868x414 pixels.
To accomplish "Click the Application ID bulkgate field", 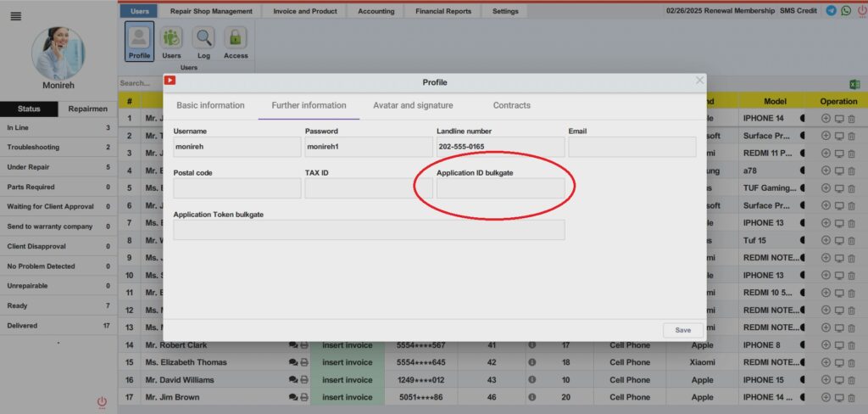I will 500,188.
